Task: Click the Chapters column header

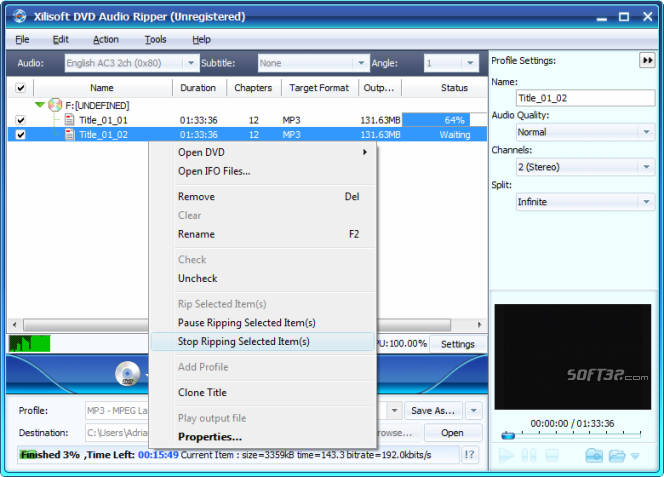Action: pyautogui.click(x=253, y=88)
